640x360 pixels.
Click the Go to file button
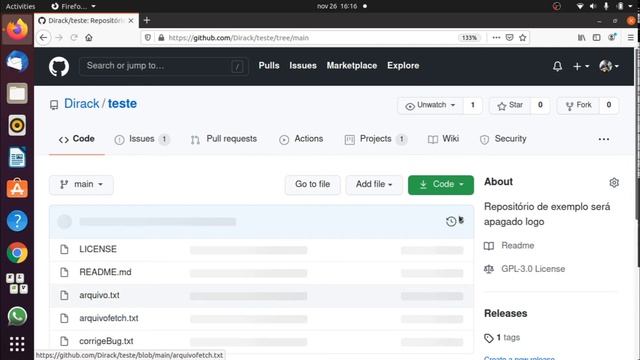pyautogui.click(x=312, y=184)
